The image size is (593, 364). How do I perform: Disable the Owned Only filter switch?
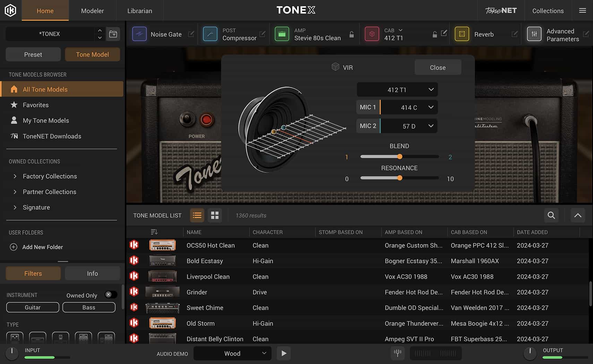click(x=111, y=294)
